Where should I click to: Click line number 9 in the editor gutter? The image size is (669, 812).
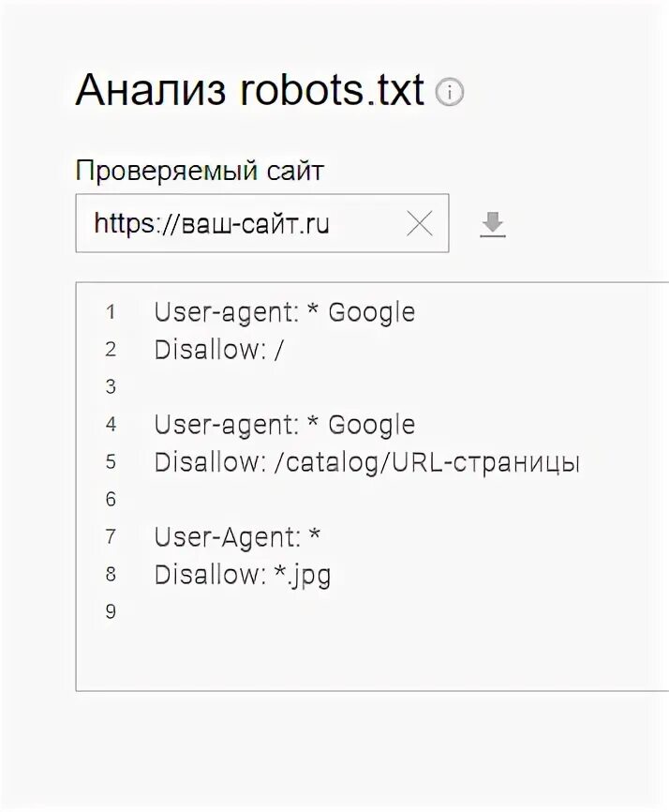111,612
